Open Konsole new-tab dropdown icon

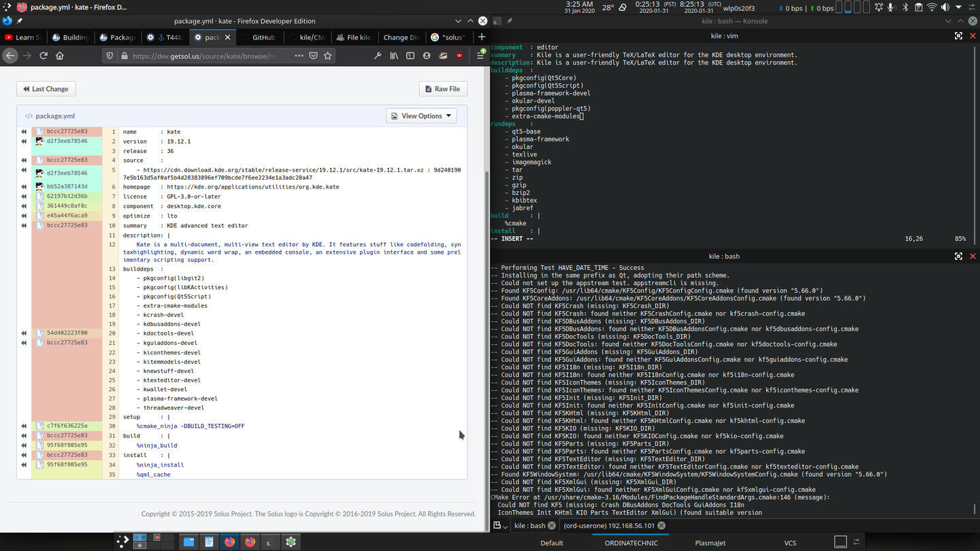pyautogui.click(x=500, y=525)
